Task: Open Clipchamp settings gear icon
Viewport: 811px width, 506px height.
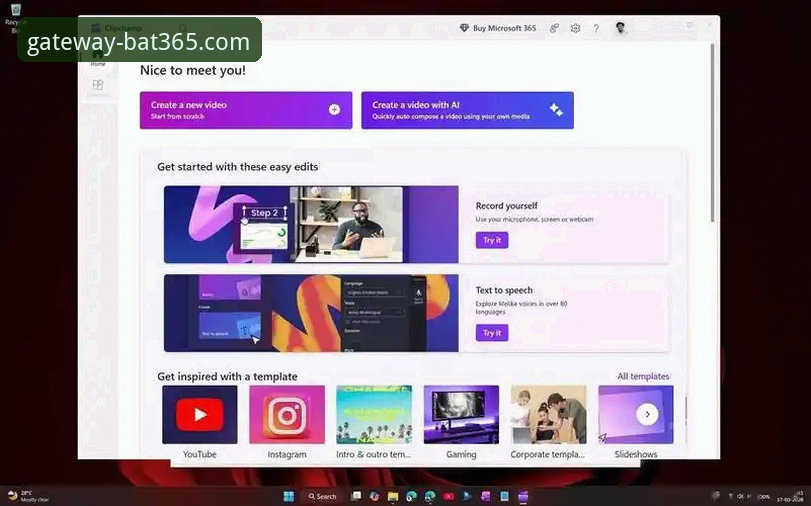Action: coord(575,28)
